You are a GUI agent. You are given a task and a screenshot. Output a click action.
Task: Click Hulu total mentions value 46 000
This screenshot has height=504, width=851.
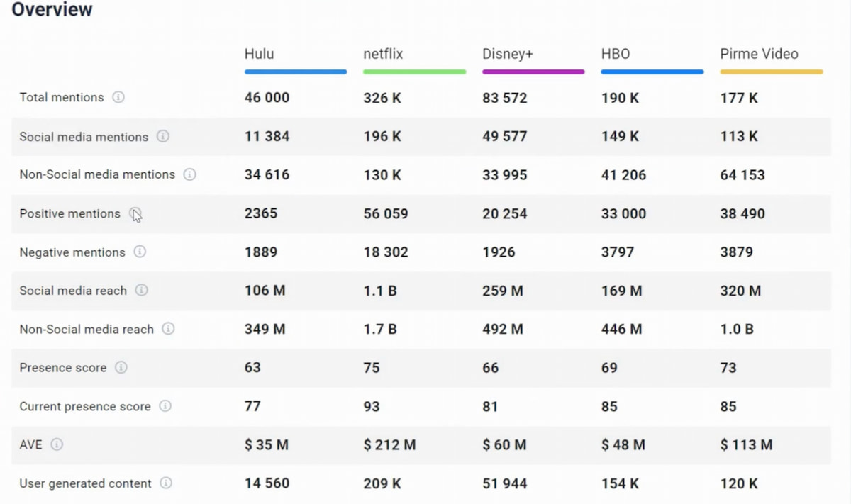267,98
